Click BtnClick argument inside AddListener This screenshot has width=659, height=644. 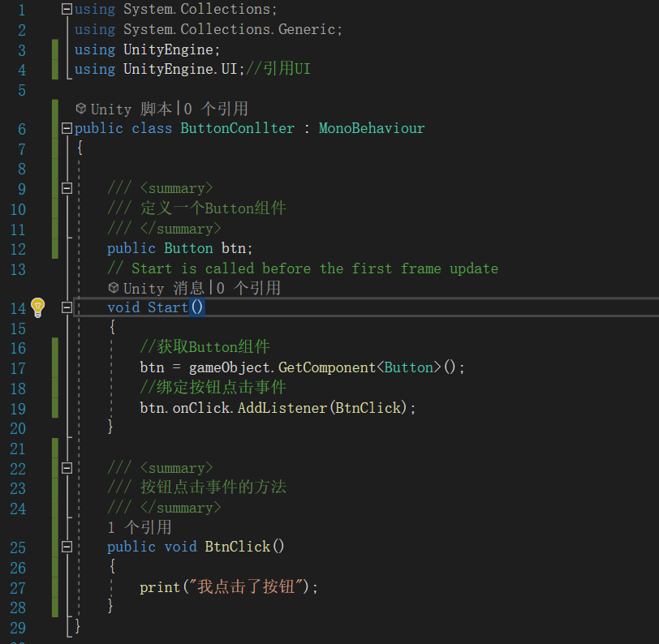pos(368,408)
